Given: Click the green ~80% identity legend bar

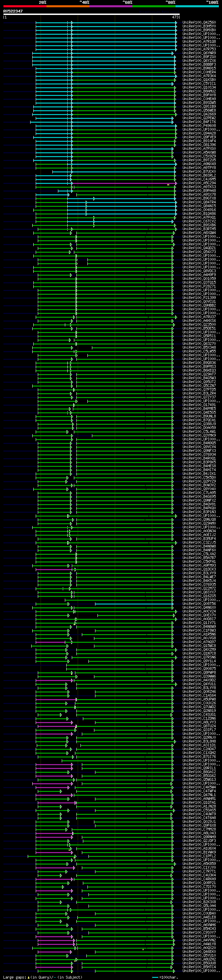Looking at the screenshot, I should point(154,6).
